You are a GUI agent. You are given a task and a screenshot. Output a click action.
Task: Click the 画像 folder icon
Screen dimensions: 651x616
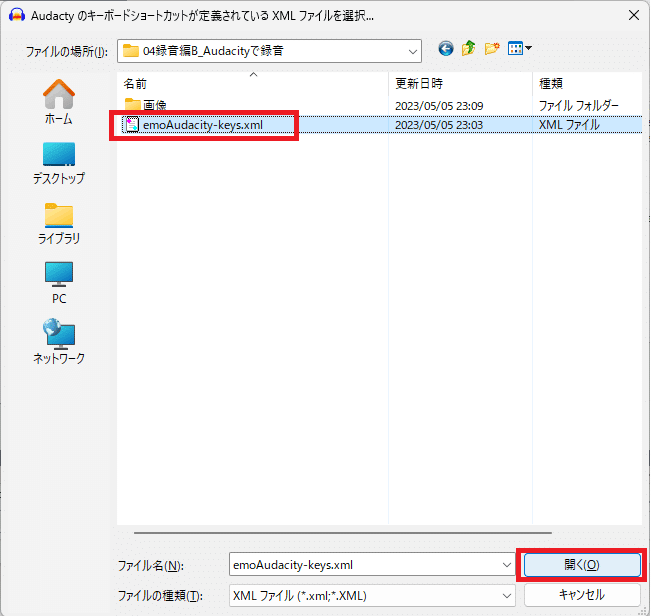click(132, 105)
